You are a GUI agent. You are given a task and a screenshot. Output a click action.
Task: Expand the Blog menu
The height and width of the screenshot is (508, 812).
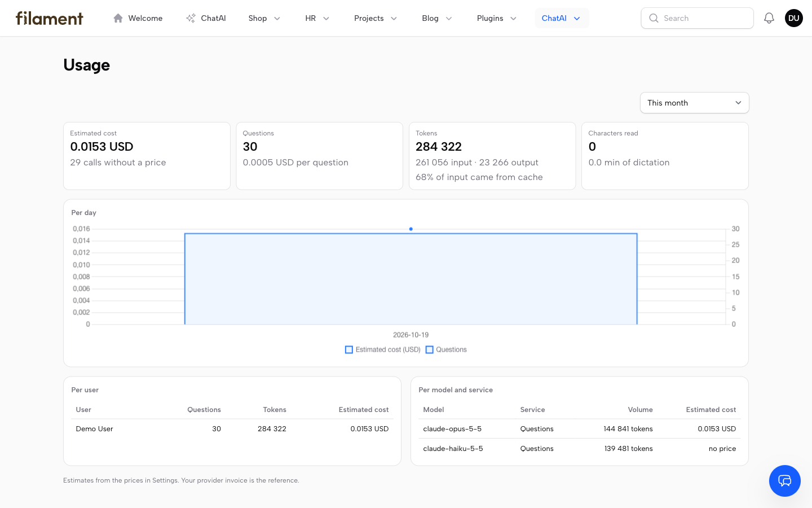click(x=437, y=18)
